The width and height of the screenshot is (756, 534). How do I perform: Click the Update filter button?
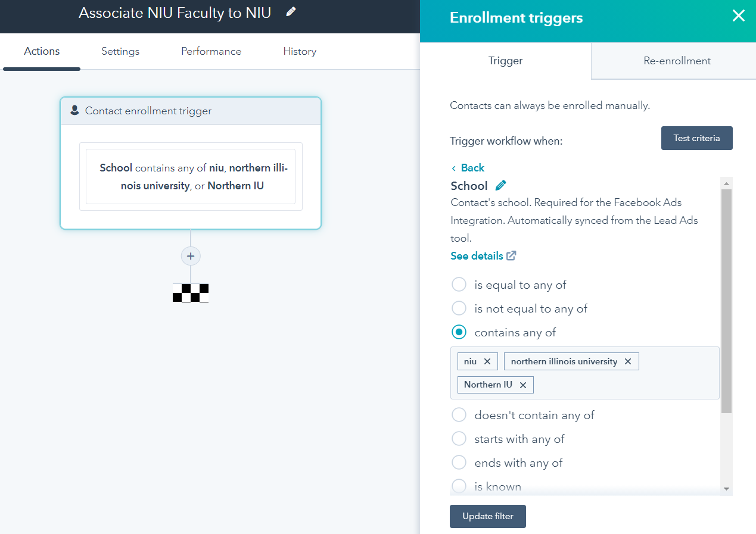coord(487,516)
